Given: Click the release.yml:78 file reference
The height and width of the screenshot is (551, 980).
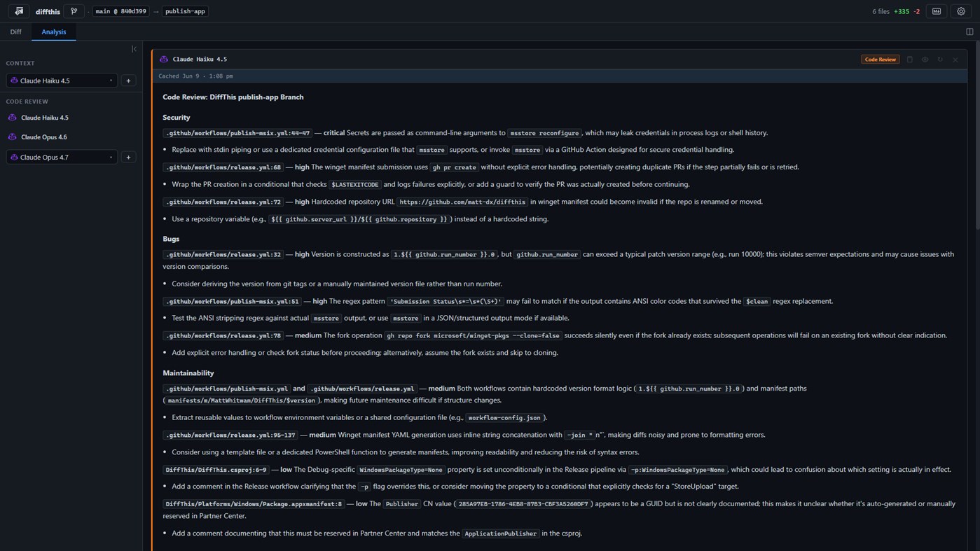Looking at the screenshot, I should 223,336.
